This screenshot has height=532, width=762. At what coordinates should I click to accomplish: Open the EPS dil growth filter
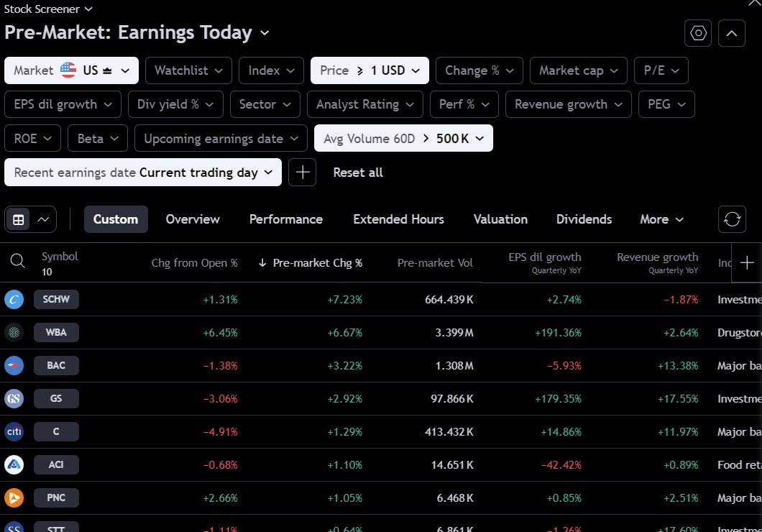[x=63, y=104]
